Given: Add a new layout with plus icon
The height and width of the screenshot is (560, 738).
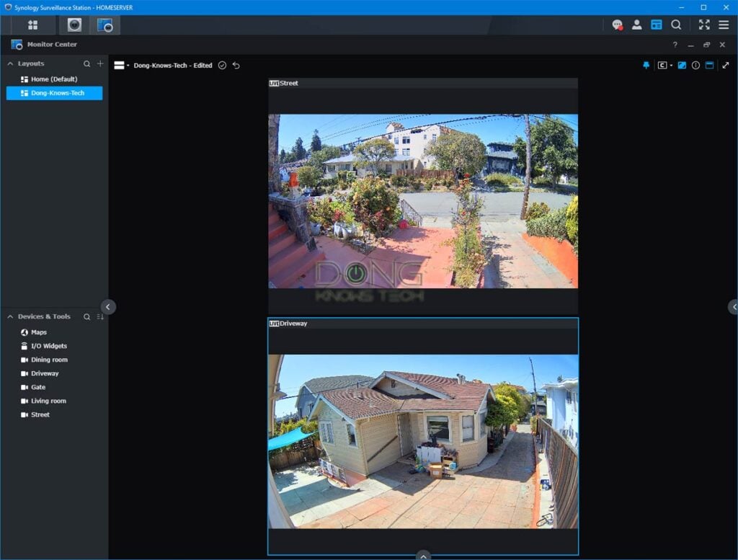Looking at the screenshot, I should pos(100,63).
